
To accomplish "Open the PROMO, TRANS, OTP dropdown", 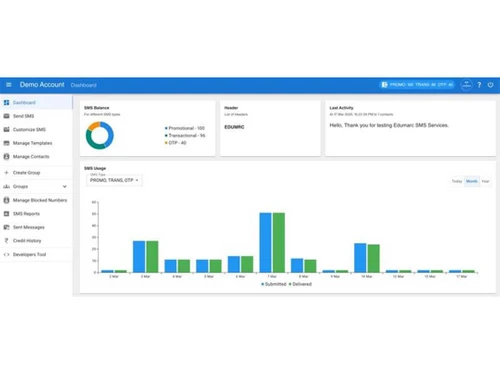I will tap(114, 180).
